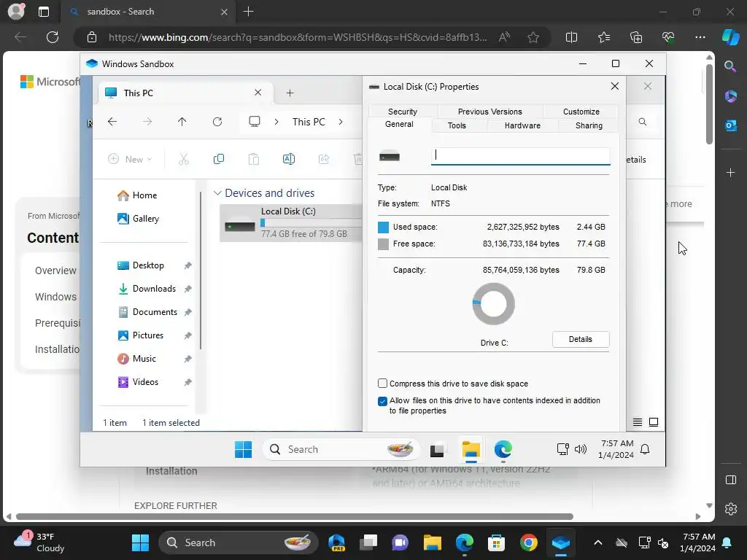
Task: Launch Edge from sandbox taskbar
Action: point(503,449)
